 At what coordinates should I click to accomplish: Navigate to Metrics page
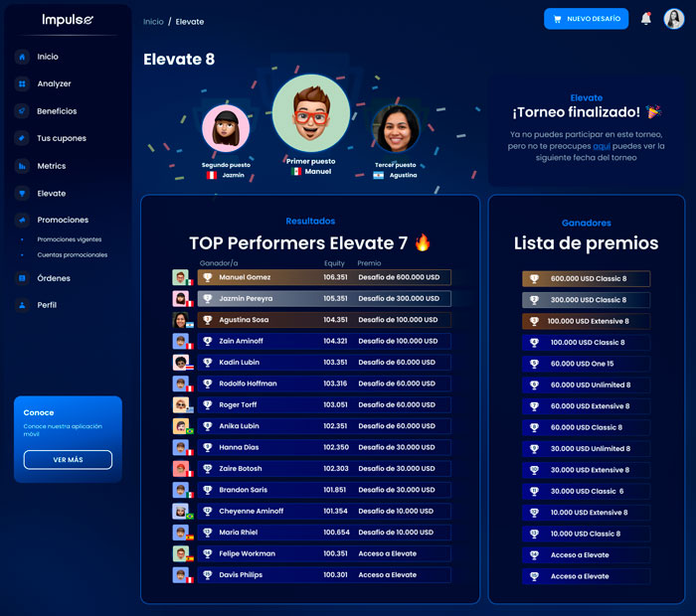(52, 166)
